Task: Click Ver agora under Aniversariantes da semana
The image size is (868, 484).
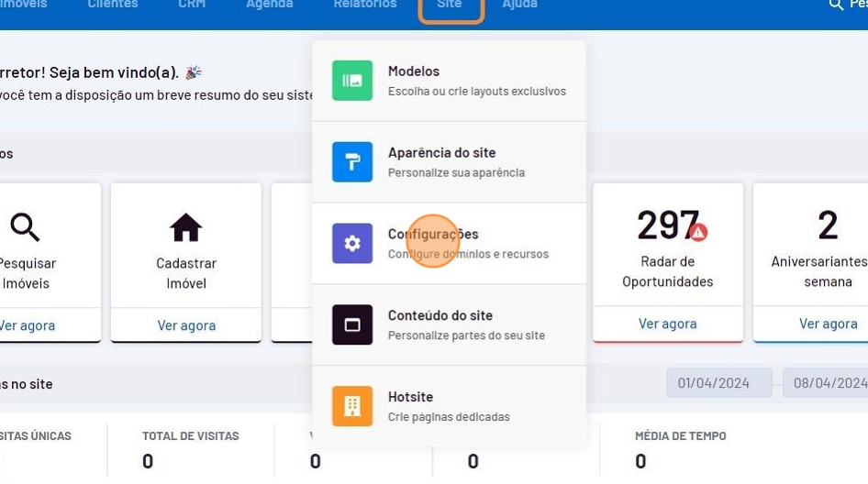Action: click(x=828, y=324)
